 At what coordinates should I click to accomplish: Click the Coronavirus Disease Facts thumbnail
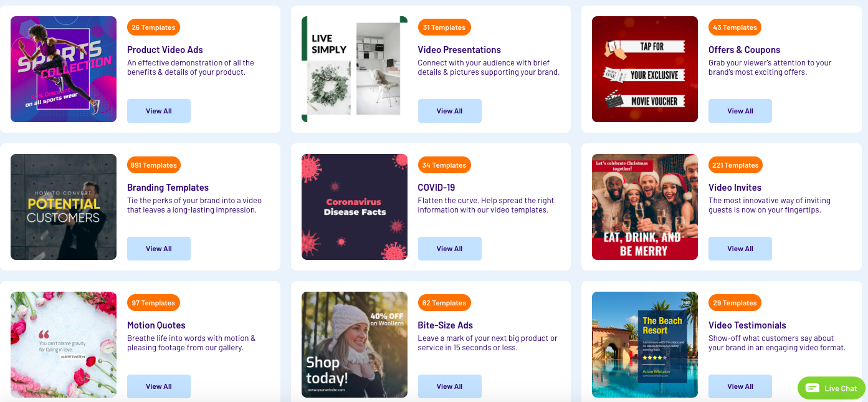coord(354,206)
